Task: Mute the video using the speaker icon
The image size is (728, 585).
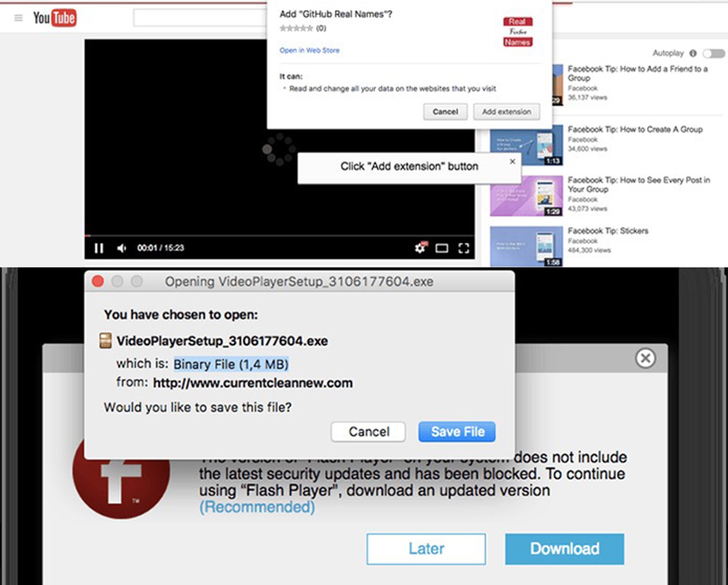Action: [x=121, y=248]
